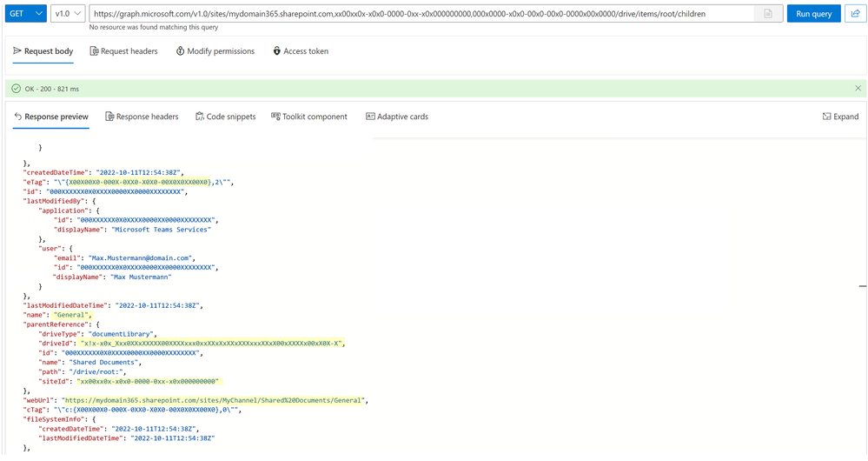Open the Modify permissions tab
This screenshot has width=868, height=461.
pos(215,51)
